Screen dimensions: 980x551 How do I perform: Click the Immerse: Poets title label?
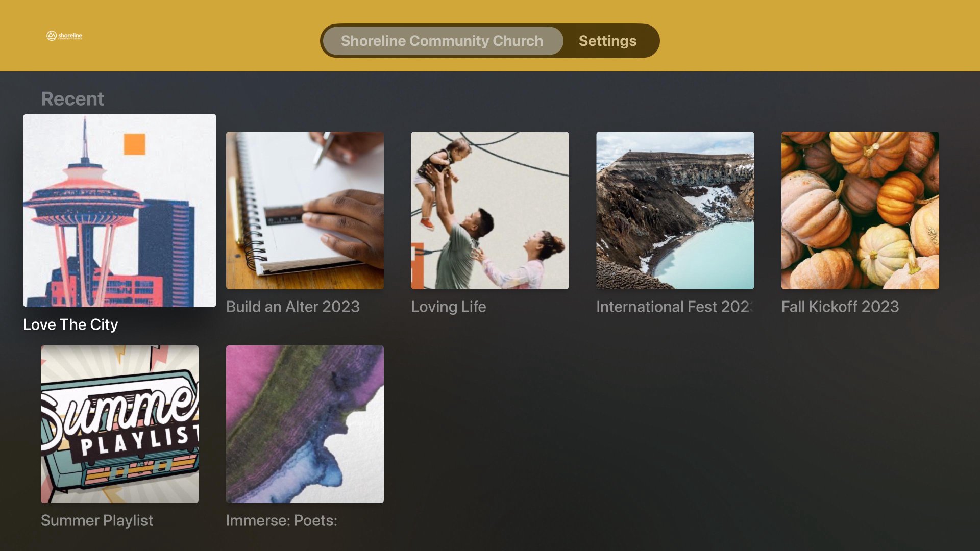click(x=282, y=520)
